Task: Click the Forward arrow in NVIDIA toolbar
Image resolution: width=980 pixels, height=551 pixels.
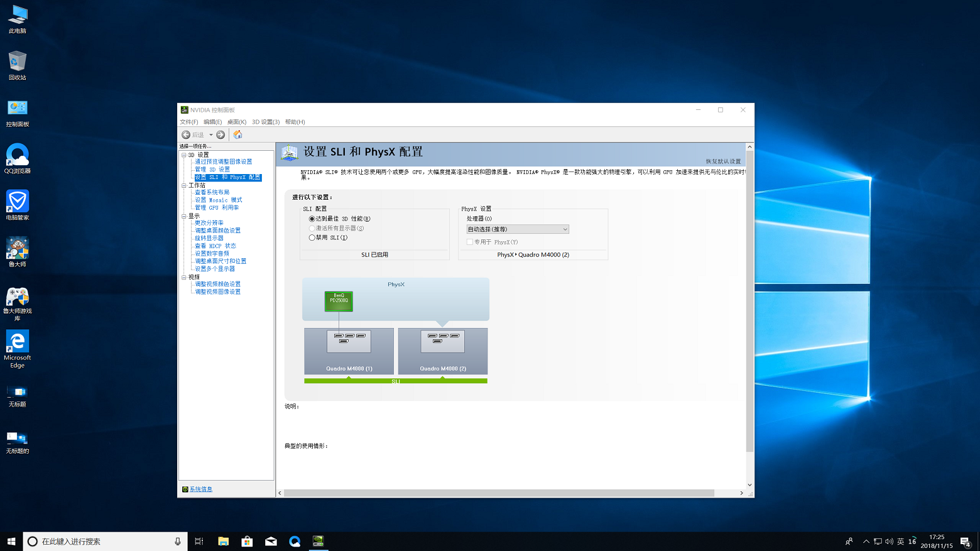Action: click(220, 134)
